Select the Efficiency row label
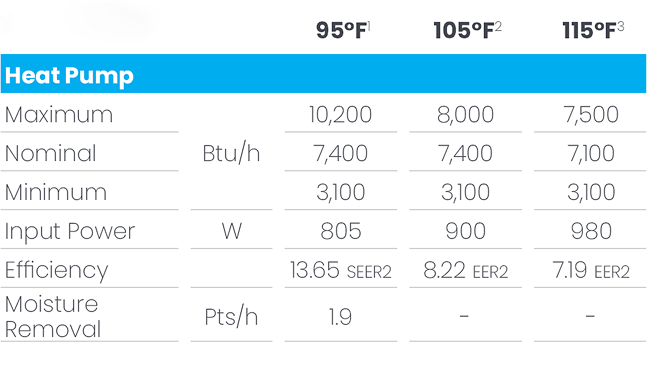Viewport: 647px width, 366px height. click(57, 270)
